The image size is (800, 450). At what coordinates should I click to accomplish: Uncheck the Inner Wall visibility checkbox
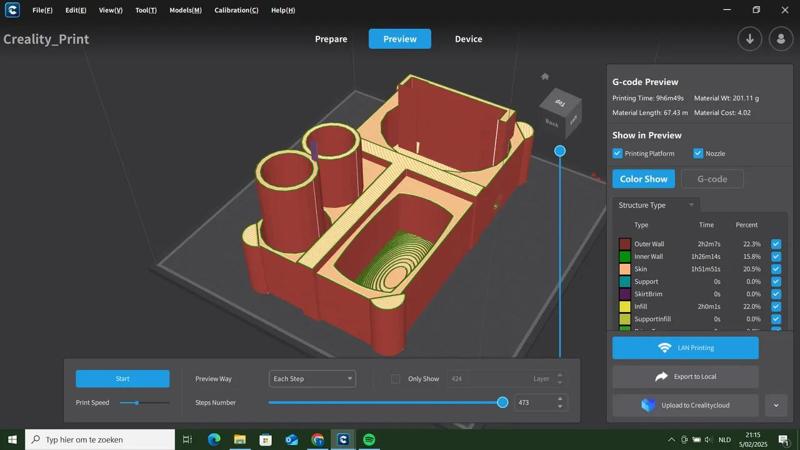(776, 257)
